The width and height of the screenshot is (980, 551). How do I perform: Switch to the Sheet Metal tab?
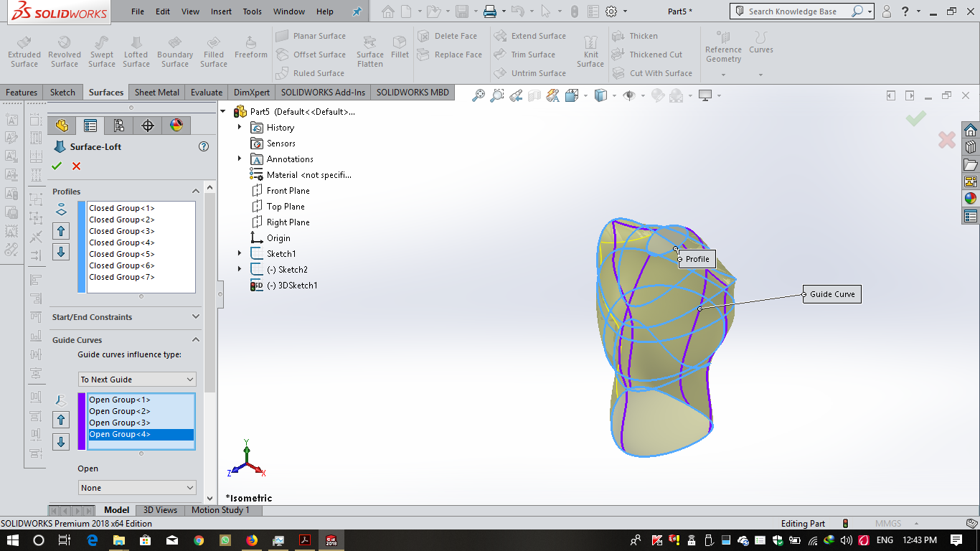click(157, 92)
